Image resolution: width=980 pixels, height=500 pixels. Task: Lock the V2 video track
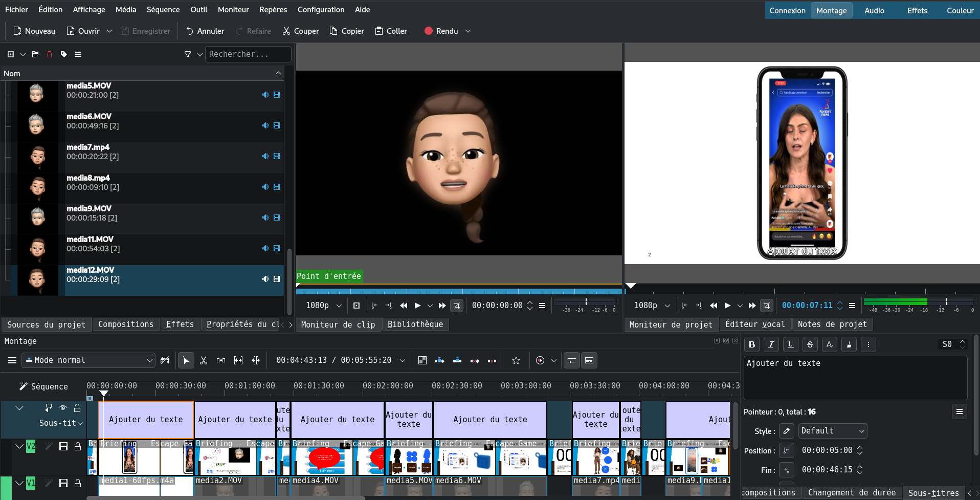pyautogui.click(x=78, y=446)
